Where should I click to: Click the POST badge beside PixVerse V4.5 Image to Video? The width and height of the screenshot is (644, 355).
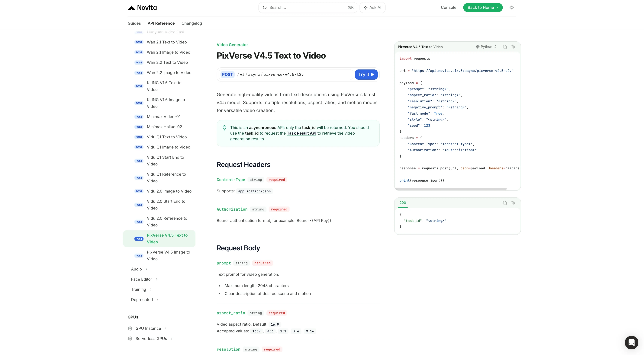click(x=139, y=256)
